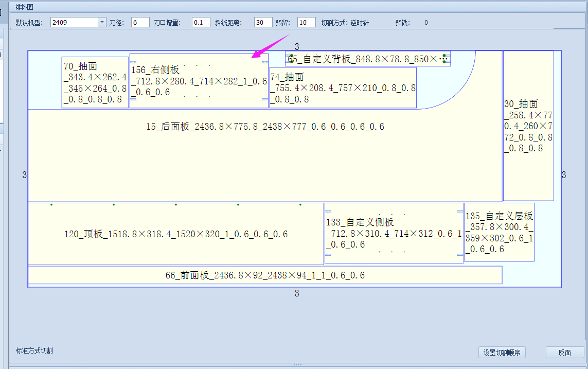Select the 30_抽面 panel piece

coord(528,126)
